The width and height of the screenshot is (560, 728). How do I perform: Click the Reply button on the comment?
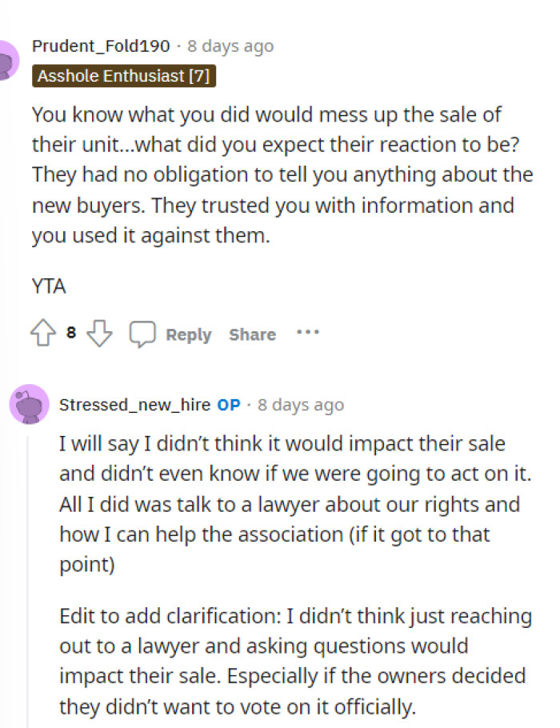pyautogui.click(x=189, y=334)
